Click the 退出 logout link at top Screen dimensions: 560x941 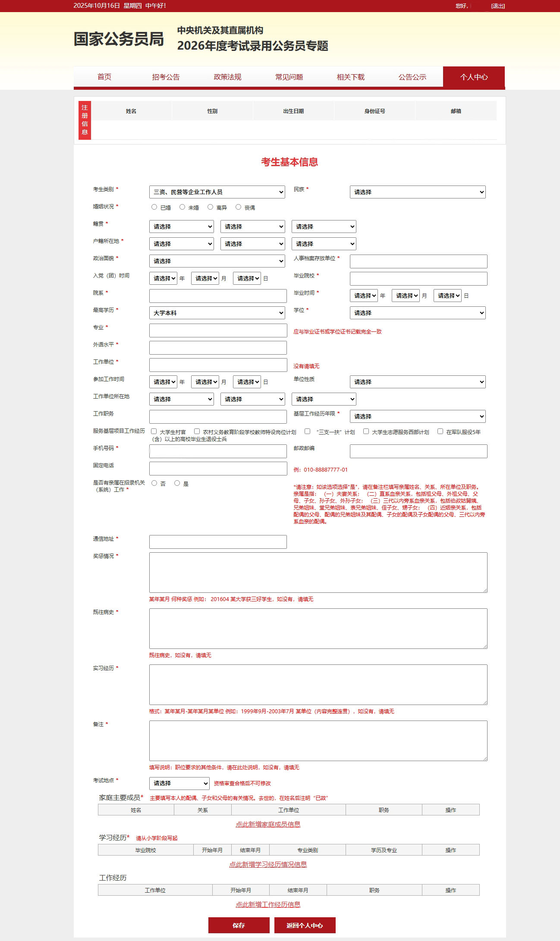pyautogui.click(x=498, y=6)
